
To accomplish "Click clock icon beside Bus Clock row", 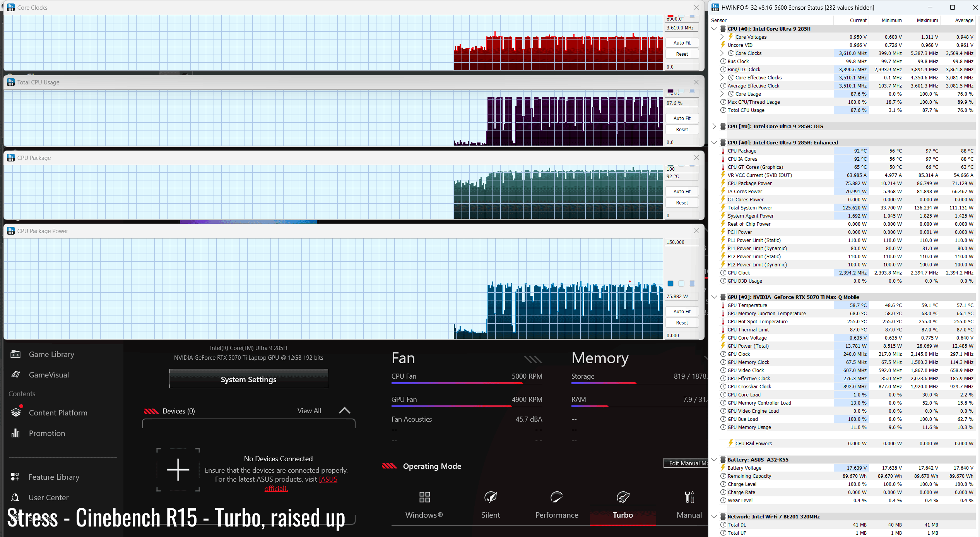I will [723, 61].
